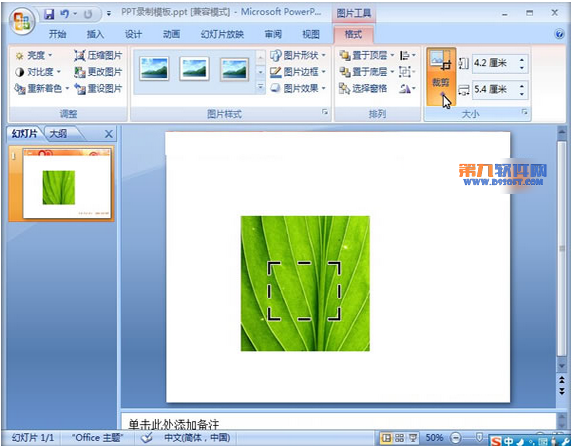
Task: Decrease the picture width with down stepper
Action: click(522, 94)
